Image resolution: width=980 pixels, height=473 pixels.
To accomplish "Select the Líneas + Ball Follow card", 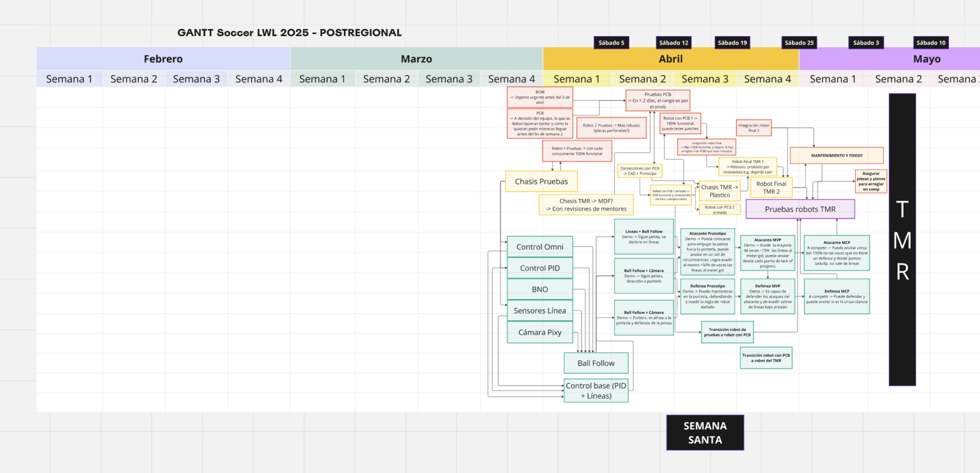I will tap(644, 237).
